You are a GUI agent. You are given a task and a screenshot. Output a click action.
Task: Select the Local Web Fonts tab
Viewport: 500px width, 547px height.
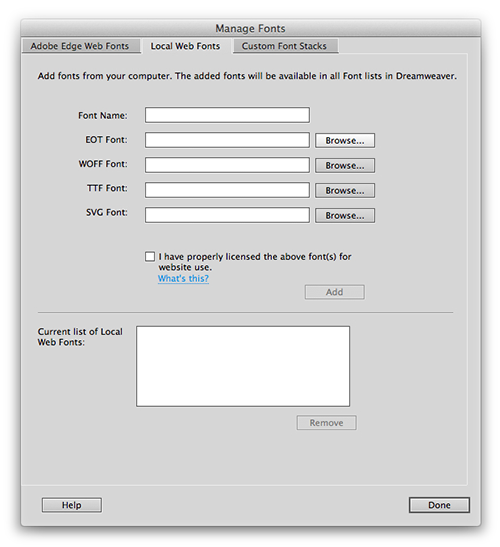click(x=185, y=46)
